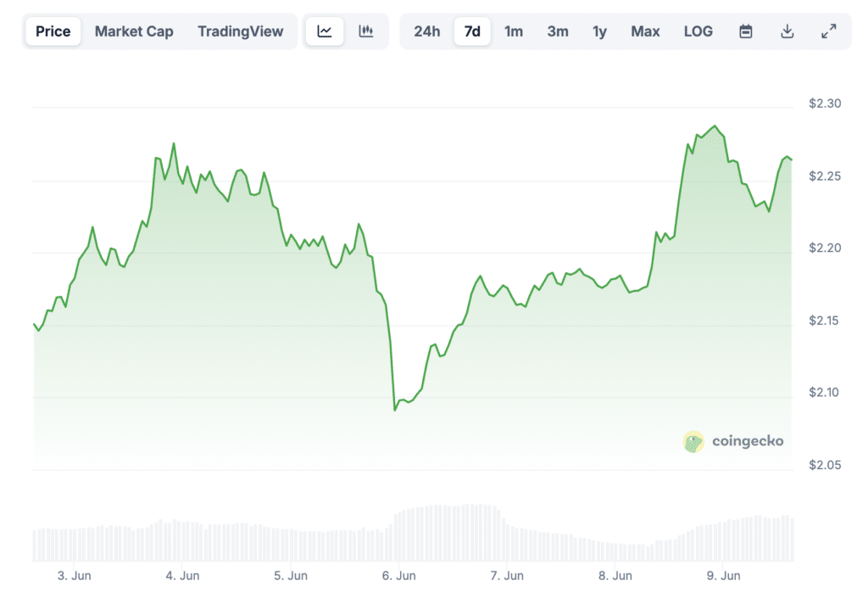Set time range to 7d
Screen dimensions: 868x597
pyautogui.click(x=472, y=31)
